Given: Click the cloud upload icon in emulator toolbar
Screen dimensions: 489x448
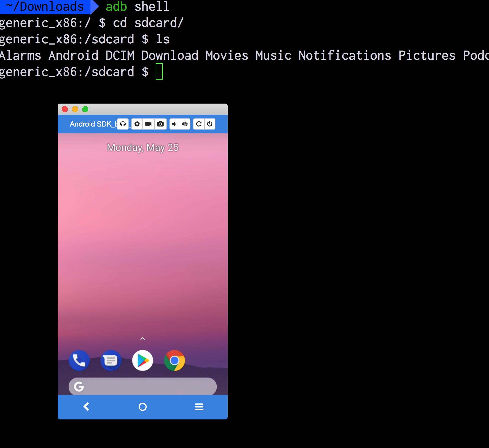Looking at the screenshot, I should pos(123,124).
